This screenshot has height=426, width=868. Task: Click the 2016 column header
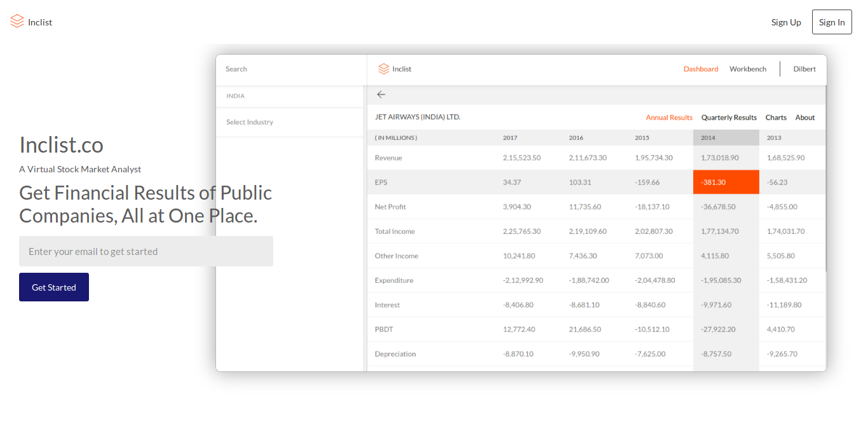(576, 138)
